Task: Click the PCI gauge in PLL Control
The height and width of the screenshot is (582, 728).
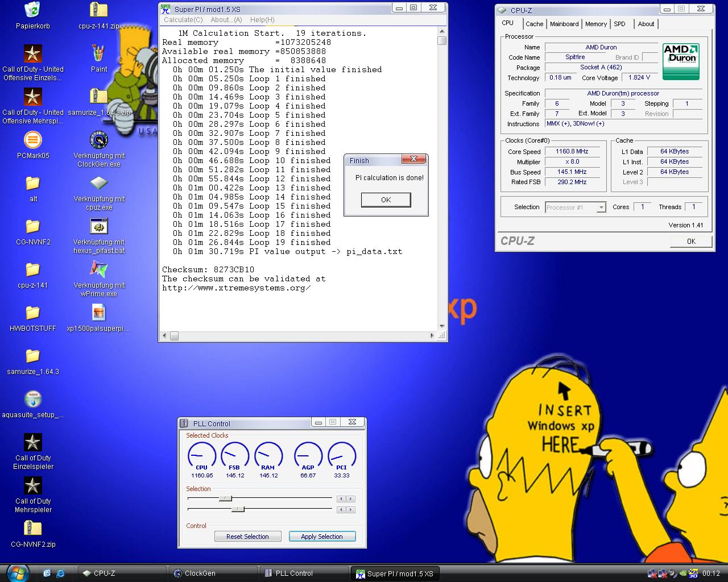Action: point(342,456)
